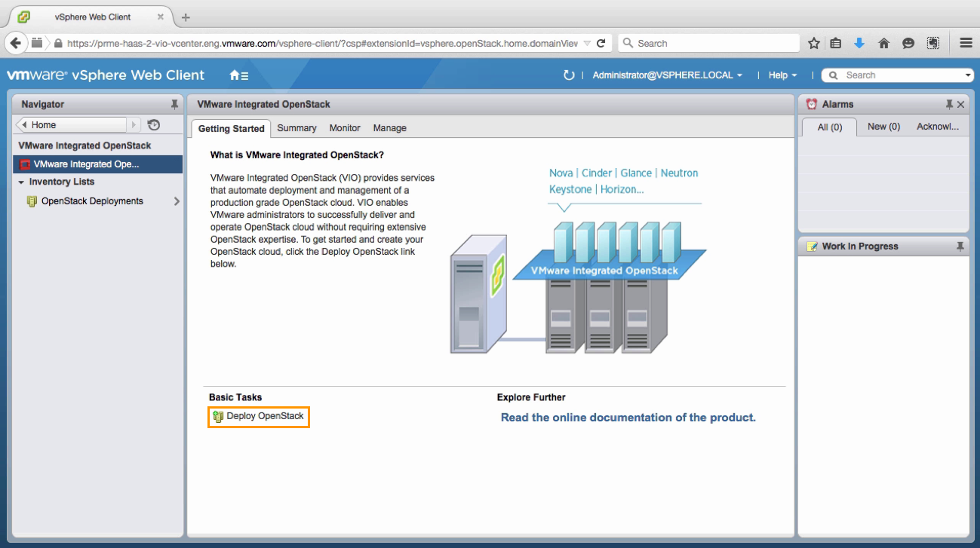This screenshot has width=980, height=548.
Task: Click the site identity lock icon
Action: tap(58, 44)
